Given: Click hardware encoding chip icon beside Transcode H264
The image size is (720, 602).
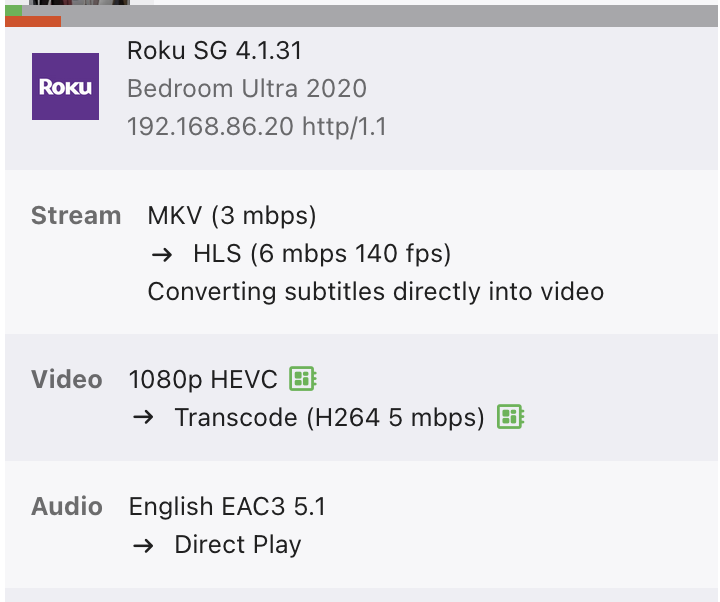Looking at the screenshot, I should (x=510, y=417).
